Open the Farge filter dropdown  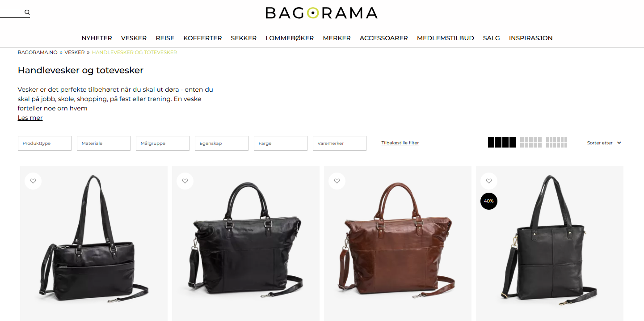click(281, 144)
